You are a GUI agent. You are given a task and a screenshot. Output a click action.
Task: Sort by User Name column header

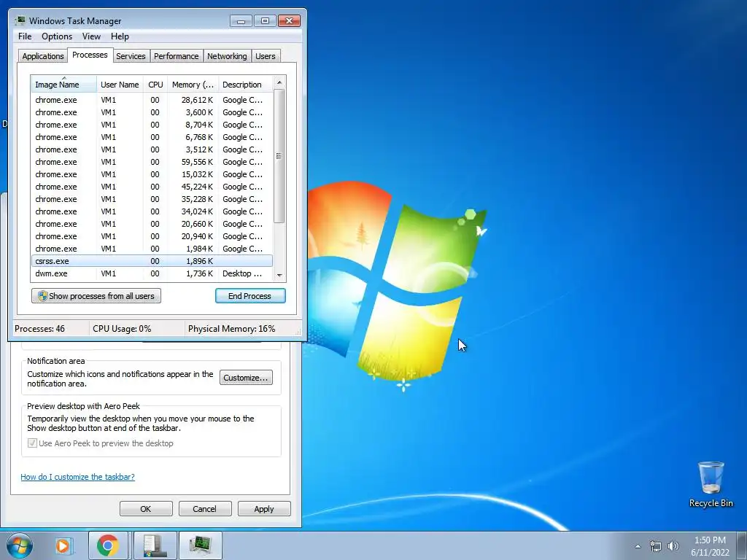(x=120, y=85)
